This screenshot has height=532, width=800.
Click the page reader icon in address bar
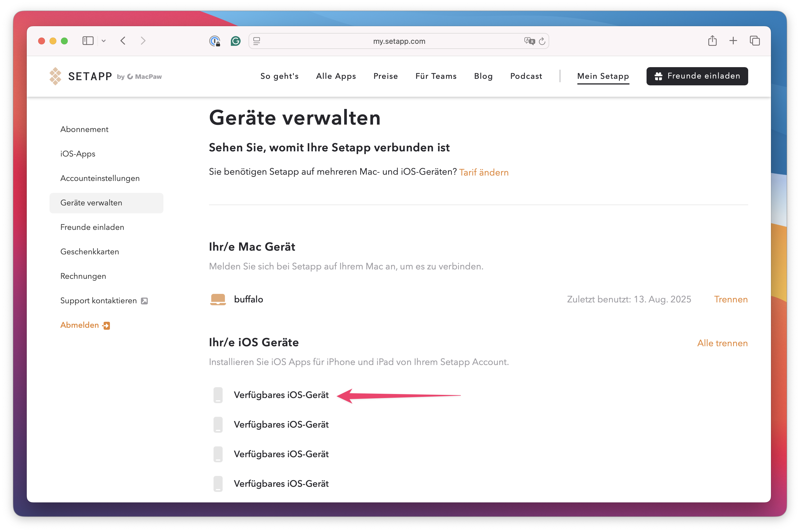pyautogui.click(x=257, y=41)
